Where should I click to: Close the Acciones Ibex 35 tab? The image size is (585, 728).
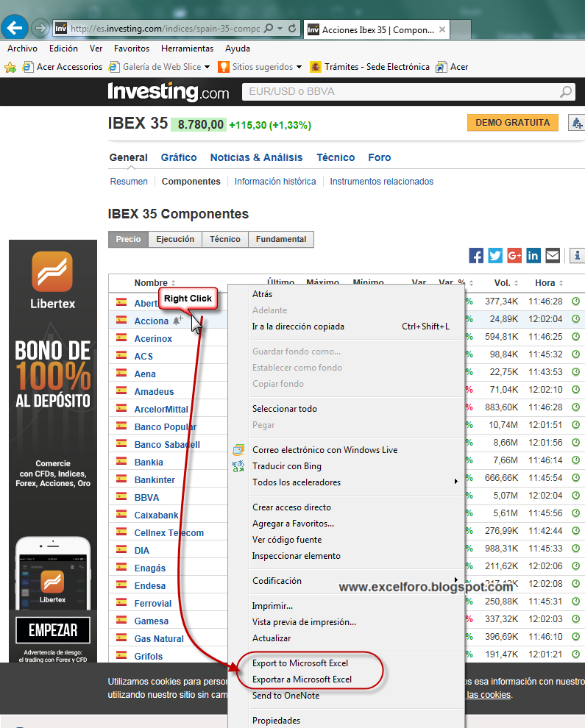442,29
